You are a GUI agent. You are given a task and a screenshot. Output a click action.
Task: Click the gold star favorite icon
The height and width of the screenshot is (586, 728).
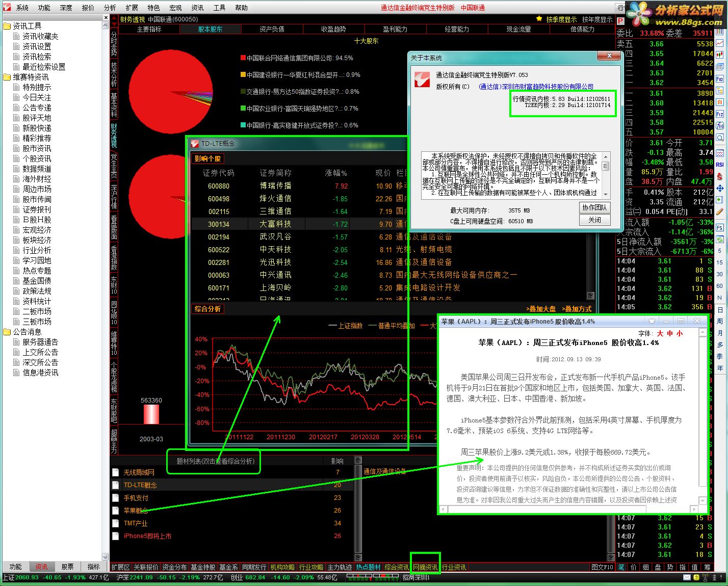[539, 19]
